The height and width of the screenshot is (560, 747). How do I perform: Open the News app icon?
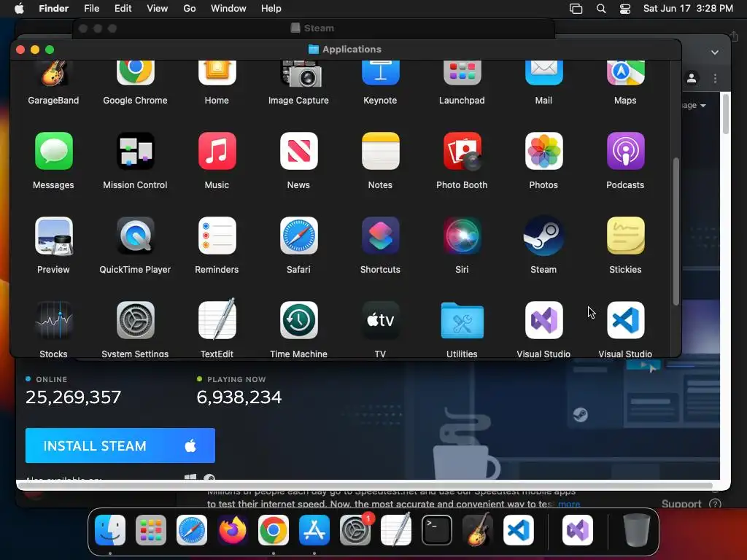(x=298, y=152)
